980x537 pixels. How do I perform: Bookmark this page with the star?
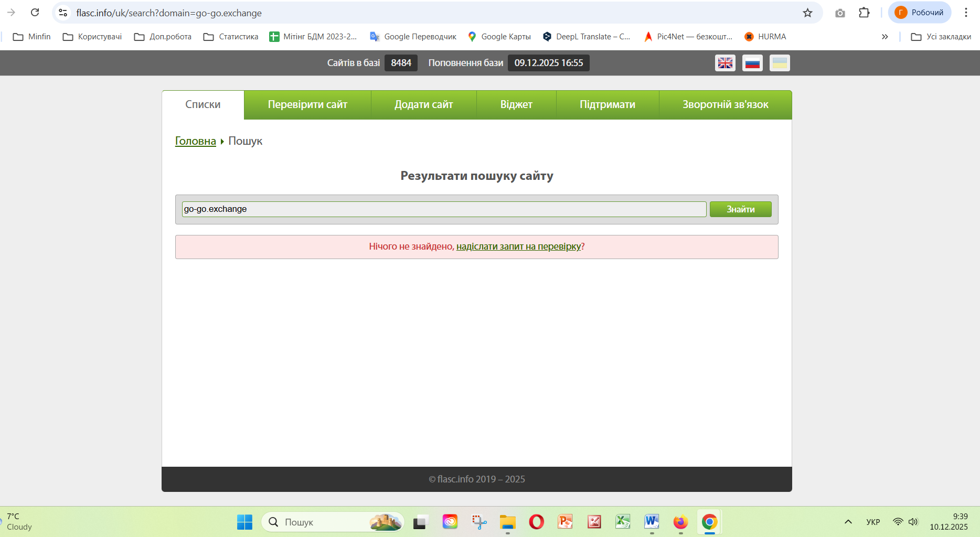tap(807, 13)
